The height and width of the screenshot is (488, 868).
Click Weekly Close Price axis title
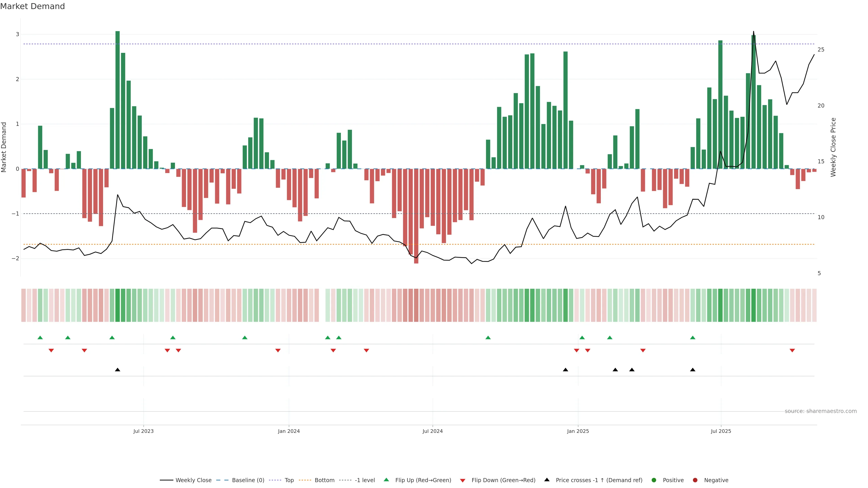833,147
